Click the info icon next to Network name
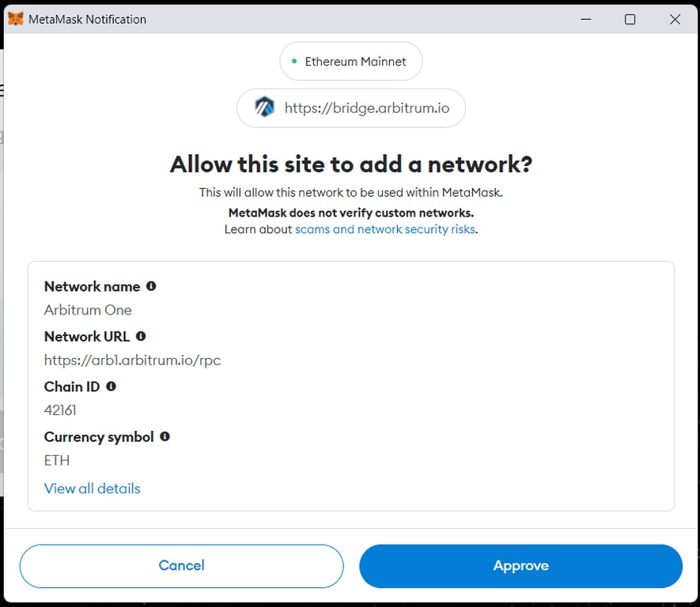 (x=151, y=286)
